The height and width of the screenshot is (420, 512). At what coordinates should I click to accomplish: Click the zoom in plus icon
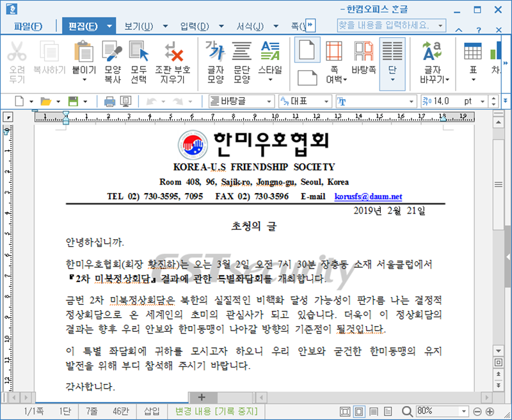[x=490, y=412]
